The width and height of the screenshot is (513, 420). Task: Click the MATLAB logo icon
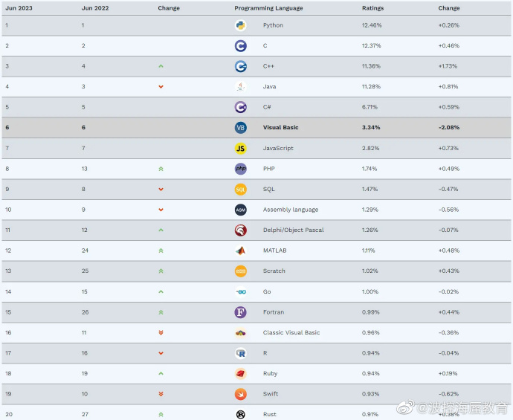click(240, 251)
